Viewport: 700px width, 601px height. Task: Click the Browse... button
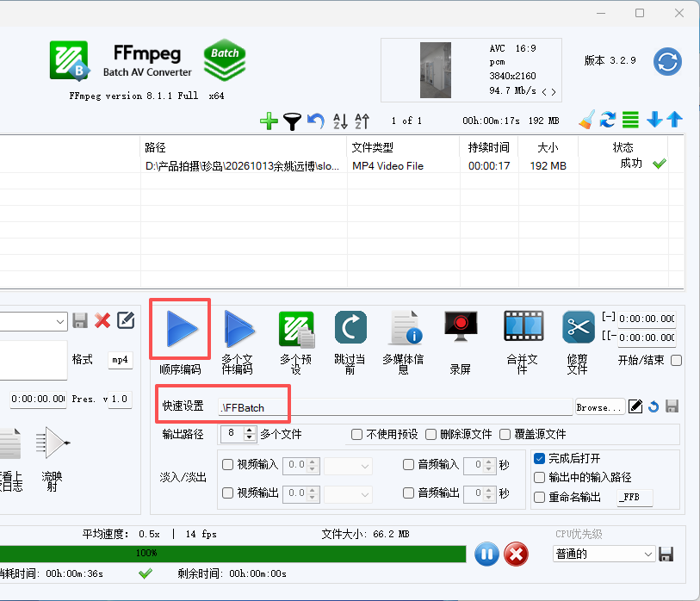pos(599,407)
